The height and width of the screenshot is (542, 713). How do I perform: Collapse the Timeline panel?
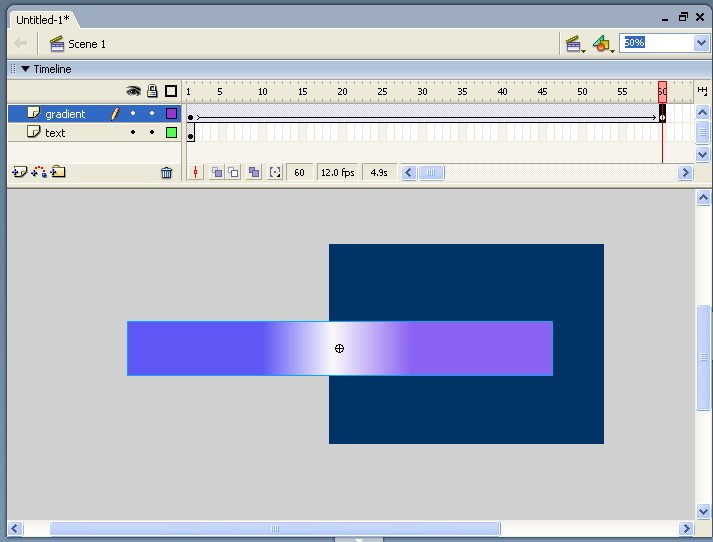[x=26, y=69]
